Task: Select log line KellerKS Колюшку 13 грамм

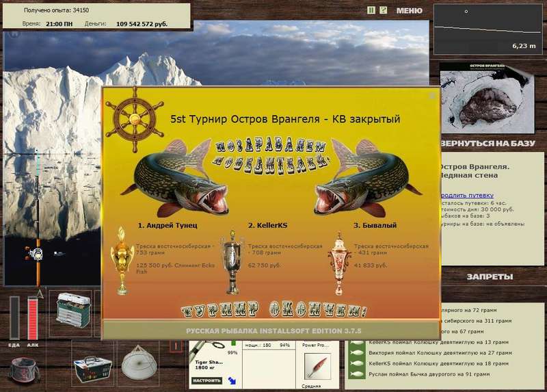Action: [x=438, y=342]
